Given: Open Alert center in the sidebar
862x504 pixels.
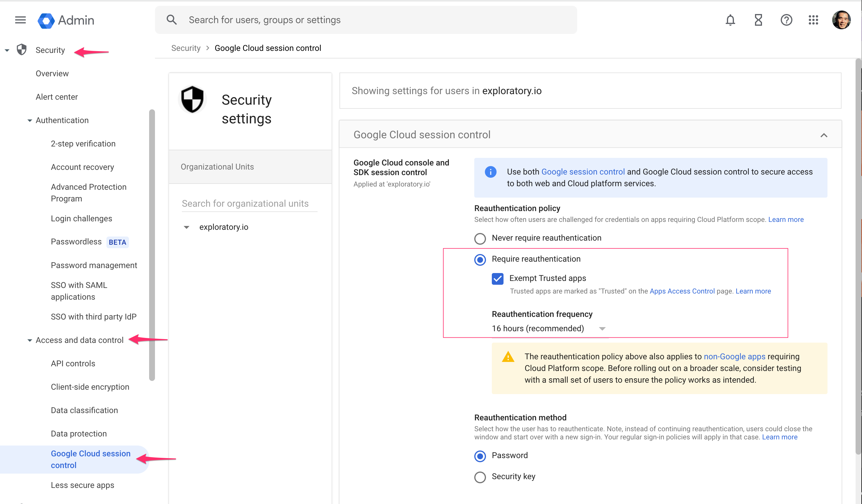Looking at the screenshot, I should coord(57,97).
